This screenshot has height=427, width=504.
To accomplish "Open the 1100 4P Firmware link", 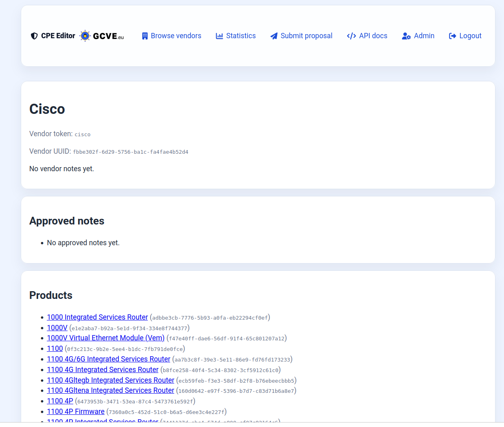I will click(75, 412).
